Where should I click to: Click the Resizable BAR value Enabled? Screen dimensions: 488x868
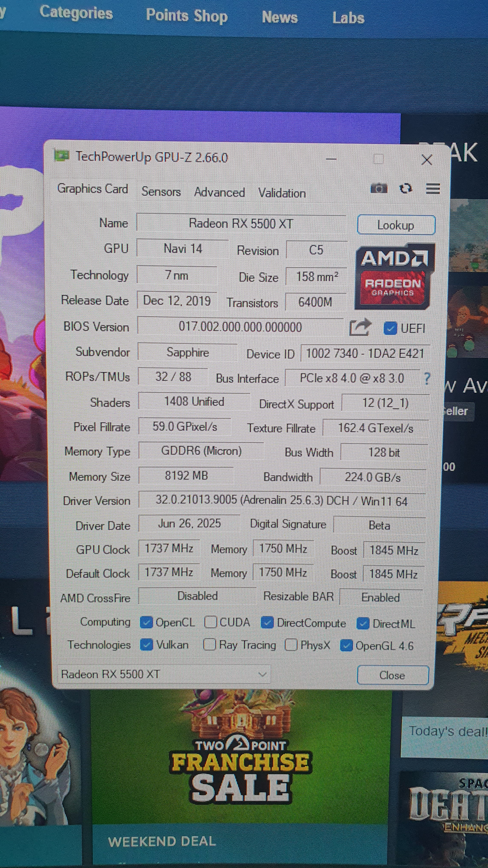(x=381, y=598)
